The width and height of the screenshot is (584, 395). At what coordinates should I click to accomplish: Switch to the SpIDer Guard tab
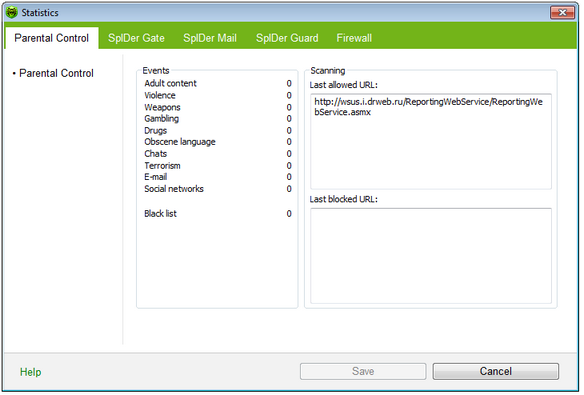tap(287, 38)
